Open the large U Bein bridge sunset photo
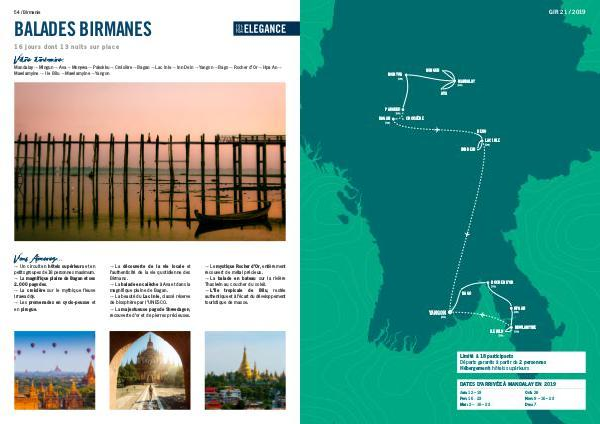The width and height of the screenshot is (600, 424). click(150, 159)
